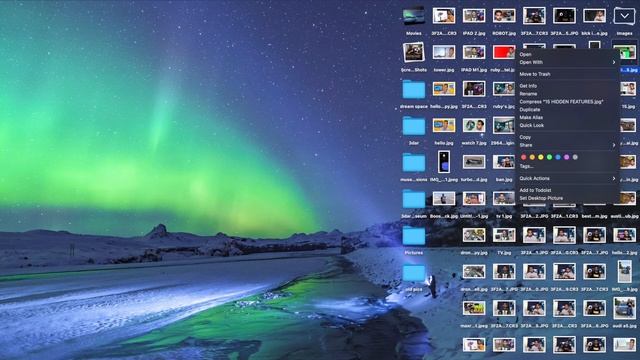Apply the orange tag color
Image resolution: width=640 pixels, height=360 pixels.
532,157
